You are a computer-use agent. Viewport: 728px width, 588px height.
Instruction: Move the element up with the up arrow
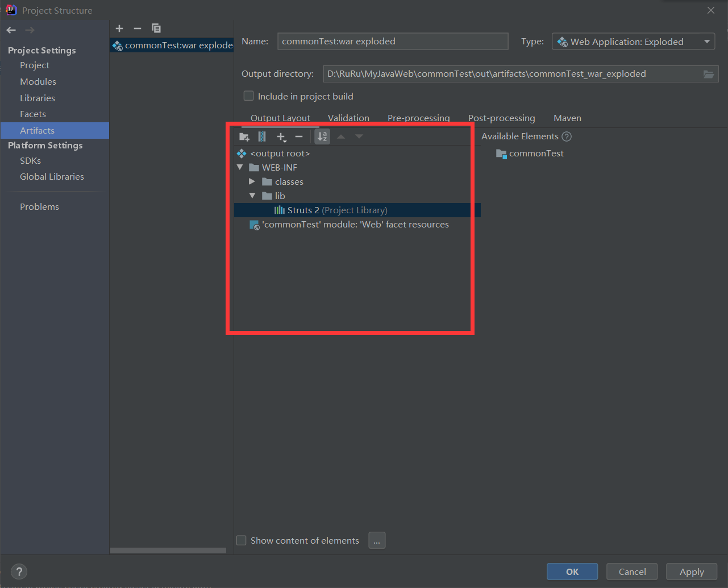pyautogui.click(x=341, y=136)
